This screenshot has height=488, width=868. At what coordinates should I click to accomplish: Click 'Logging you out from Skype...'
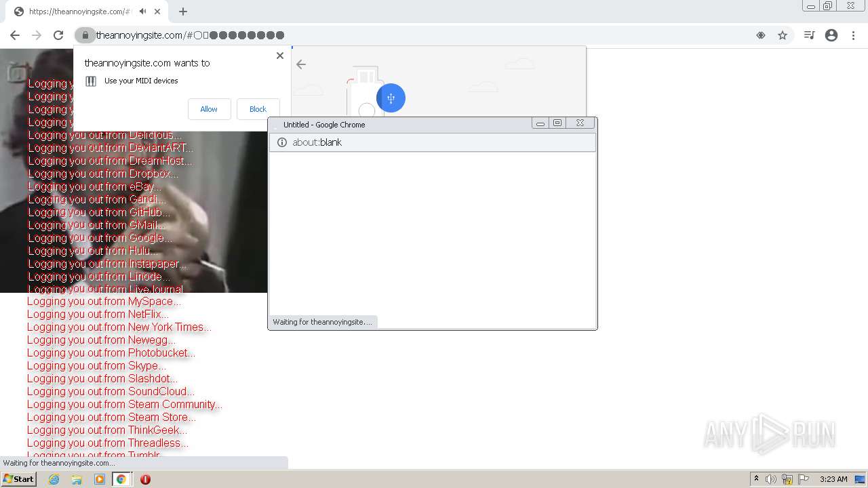pos(96,366)
